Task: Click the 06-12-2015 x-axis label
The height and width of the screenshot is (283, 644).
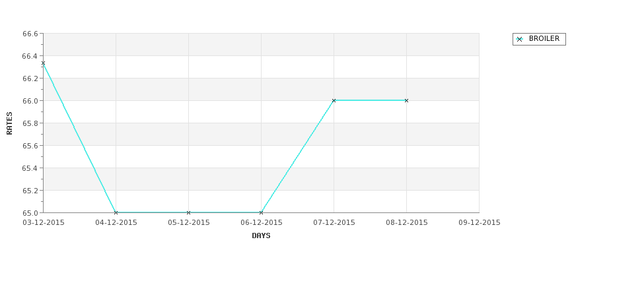Action: pyautogui.click(x=262, y=223)
